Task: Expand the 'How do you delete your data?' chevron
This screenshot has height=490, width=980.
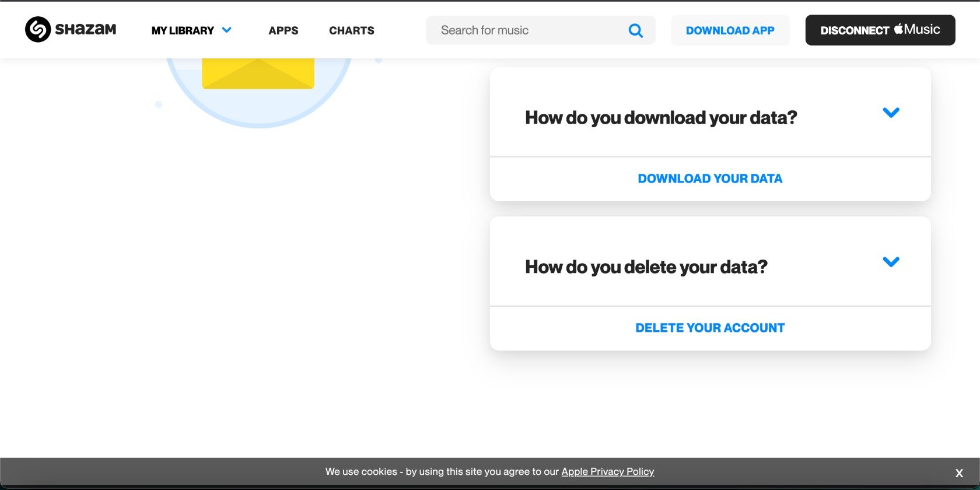Action: coord(891,262)
